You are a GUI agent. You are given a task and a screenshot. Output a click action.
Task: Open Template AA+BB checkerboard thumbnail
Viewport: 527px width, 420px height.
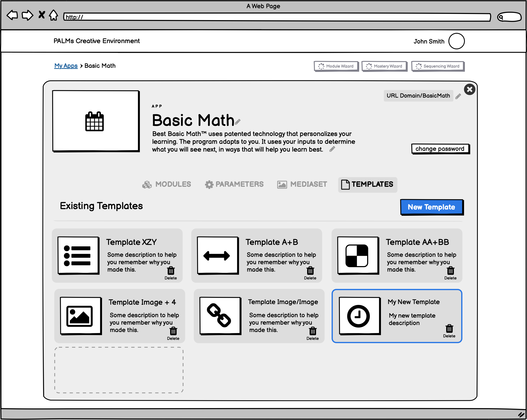pyautogui.click(x=358, y=256)
